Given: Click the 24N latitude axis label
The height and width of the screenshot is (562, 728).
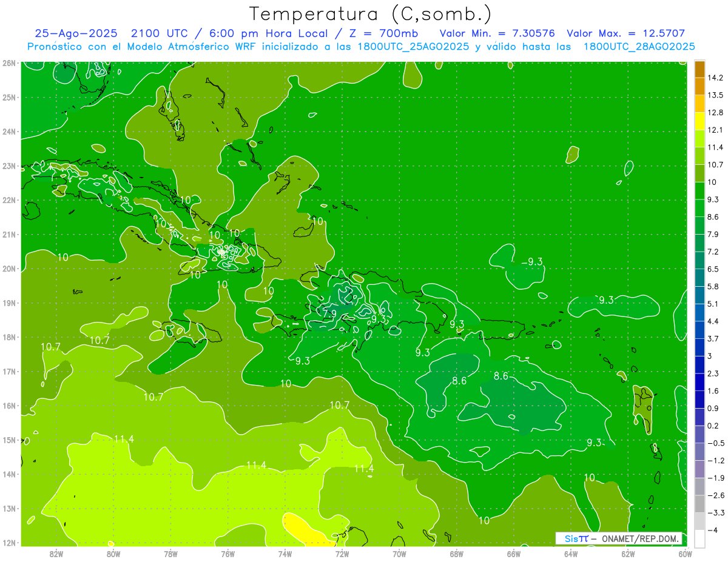Looking at the screenshot, I should pyautogui.click(x=8, y=132).
